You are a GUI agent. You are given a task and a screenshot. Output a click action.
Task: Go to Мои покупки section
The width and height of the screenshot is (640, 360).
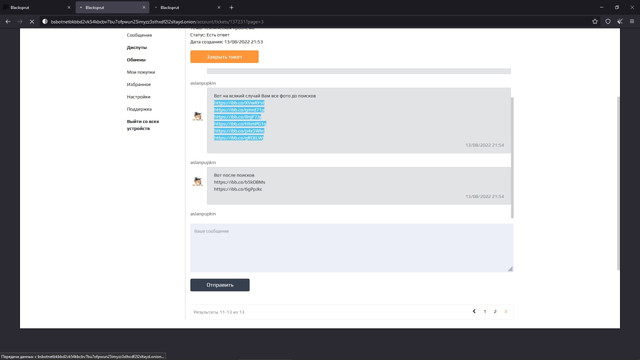141,72
